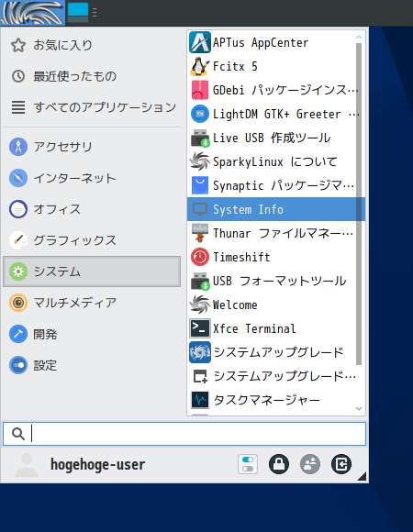413x532 pixels.
Task: Click the switch user icon
Action: coord(310,464)
